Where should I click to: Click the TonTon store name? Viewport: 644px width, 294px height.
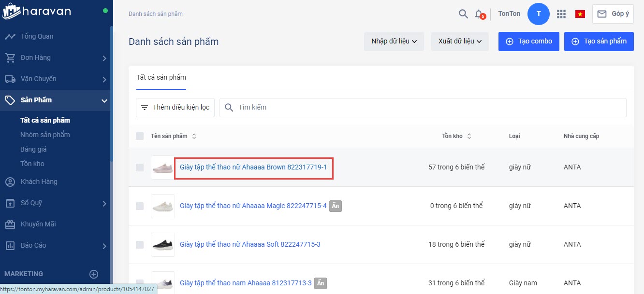(x=509, y=14)
